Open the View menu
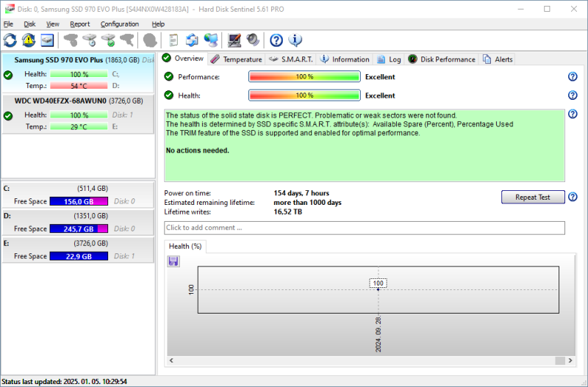Screen dimensions: 588x387 (53, 24)
